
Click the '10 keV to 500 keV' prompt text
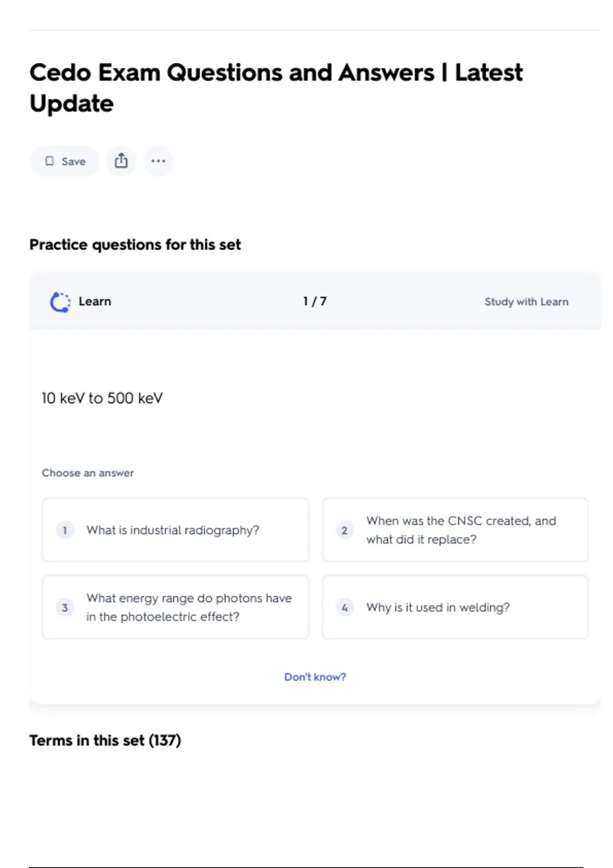click(x=102, y=398)
